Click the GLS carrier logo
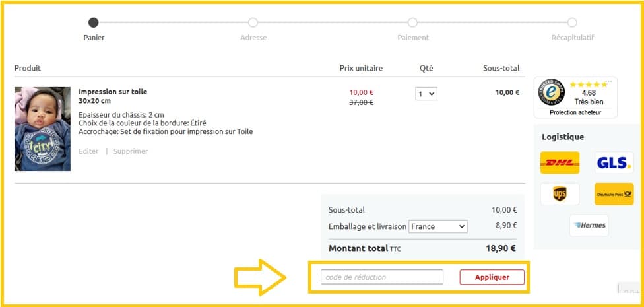644x307 pixels. (614, 162)
